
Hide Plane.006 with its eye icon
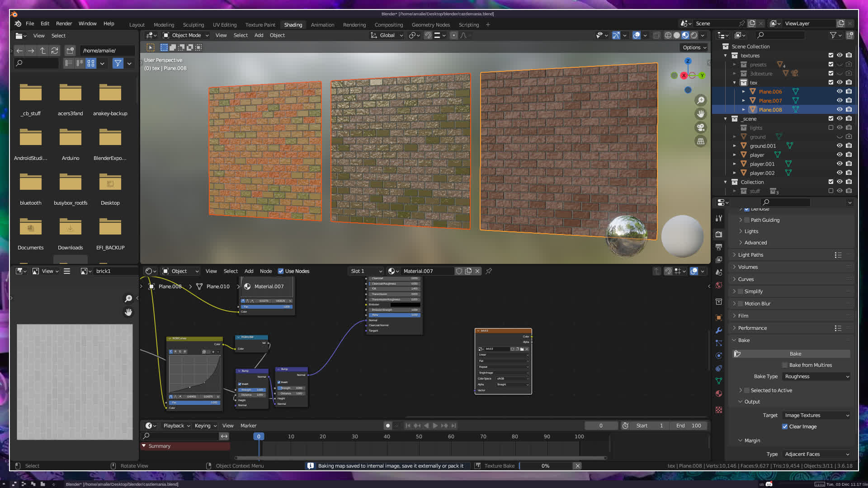point(840,91)
